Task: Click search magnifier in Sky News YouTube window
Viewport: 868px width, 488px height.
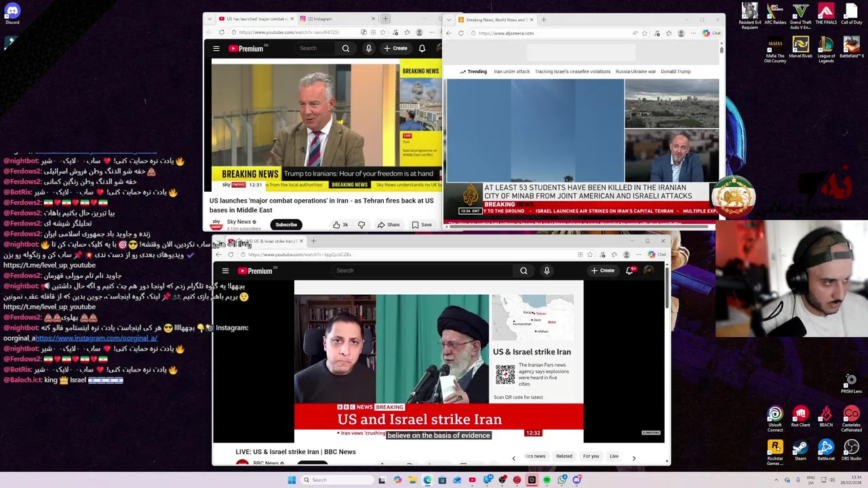Action: [346, 48]
